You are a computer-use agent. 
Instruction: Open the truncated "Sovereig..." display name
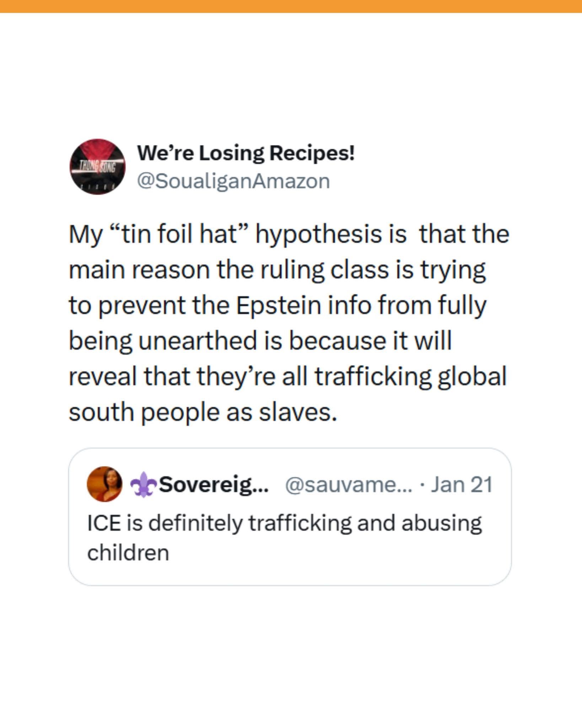214,484
